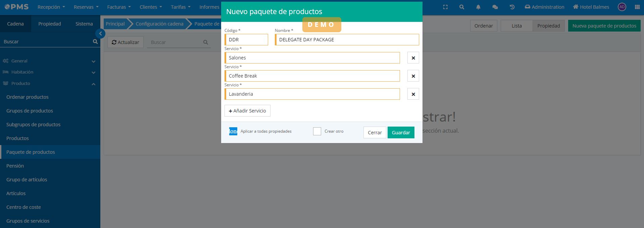This screenshot has height=228, width=644.
Task: Click the Guardar button
Action: coord(401,133)
